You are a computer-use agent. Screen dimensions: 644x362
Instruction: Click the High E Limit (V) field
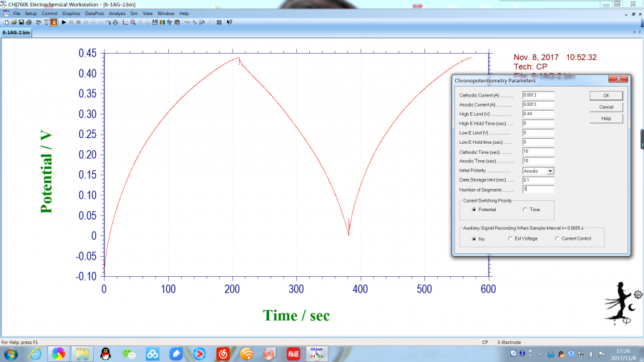pos(538,114)
